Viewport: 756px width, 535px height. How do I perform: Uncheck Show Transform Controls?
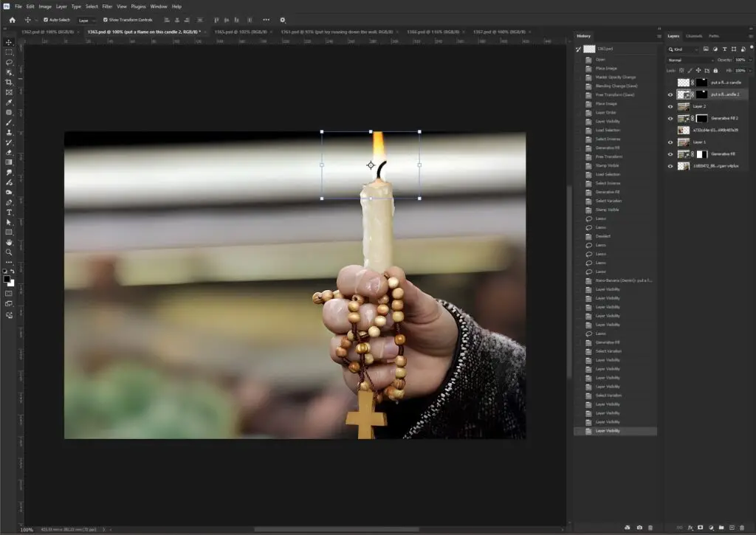pyautogui.click(x=105, y=20)
